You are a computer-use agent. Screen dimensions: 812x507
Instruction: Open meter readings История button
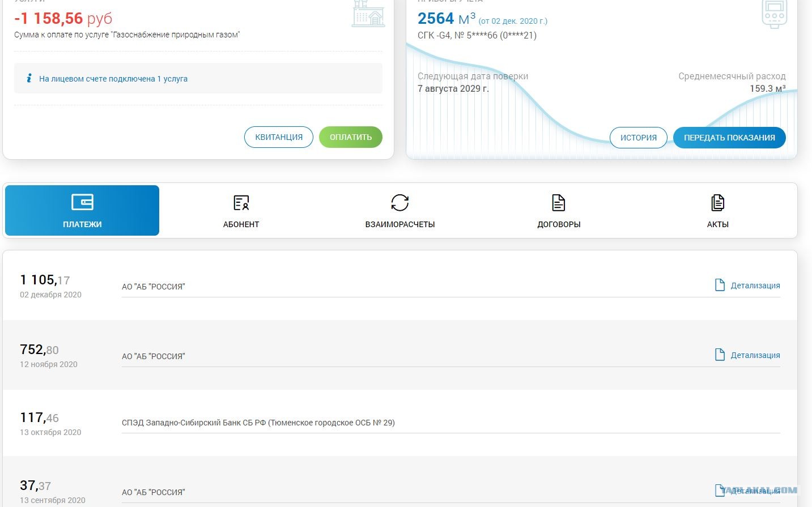click(x=639, y=138)
